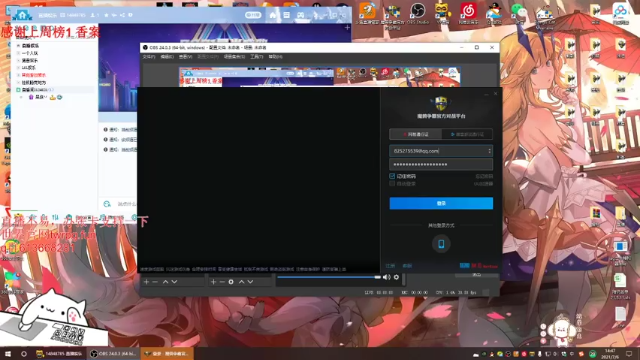This screenshot has height=360, width=640.
Task: Switch to YY 14848785 taskbar item
Action: pos(60,353)
